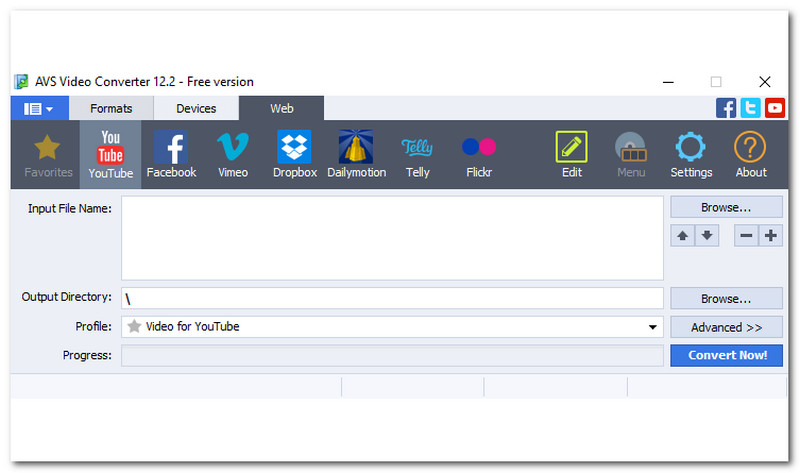The height and width of the screenshot is (473, 800).
Task: Select the YouTube upload preset
Action: coord(110,155)
